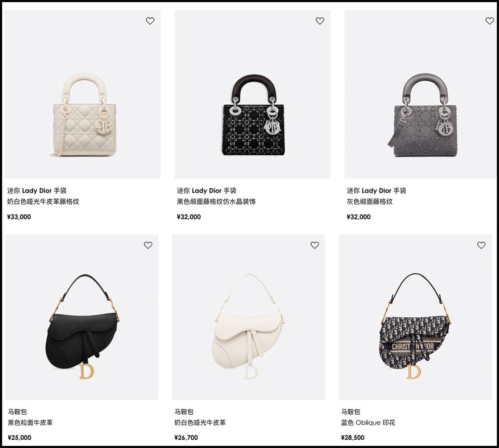Favorite the cream white mini Lady Dior bag

[x=150, y=21]
